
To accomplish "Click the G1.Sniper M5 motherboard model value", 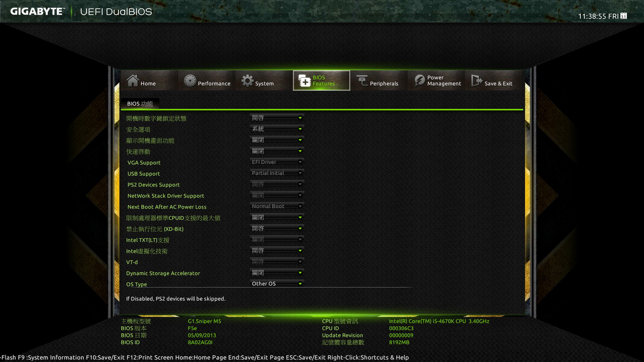I will pyautogui.click(x=204, y=321).
